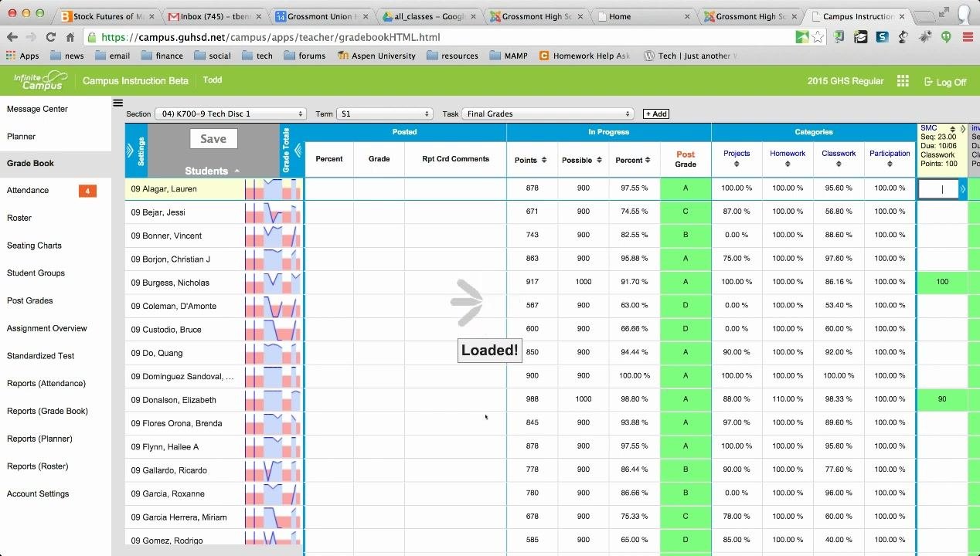
Task: Toggle the hamburger sidebar menu icon
Action: [117, 103]
